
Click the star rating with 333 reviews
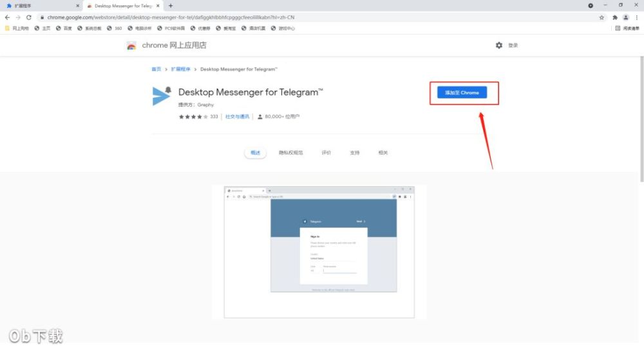(198, 117)
